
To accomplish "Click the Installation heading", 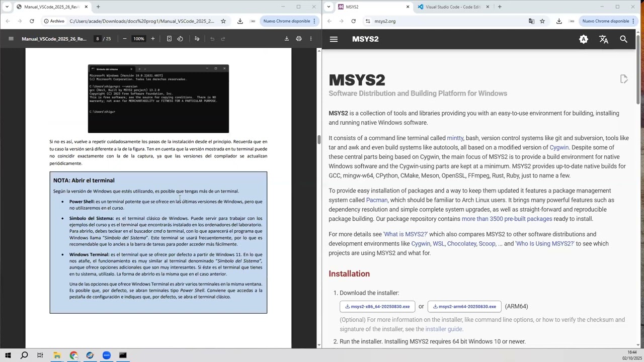I will tap(349, 274).
